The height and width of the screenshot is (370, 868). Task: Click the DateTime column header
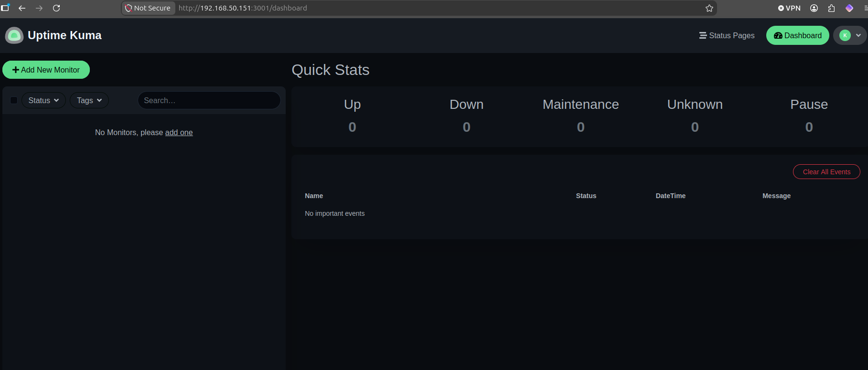671,196
